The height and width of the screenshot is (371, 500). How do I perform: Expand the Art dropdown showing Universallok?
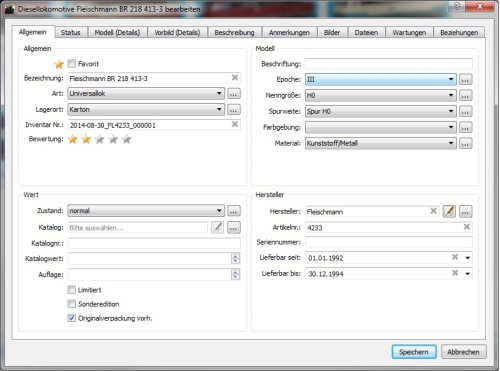[146, 94]
